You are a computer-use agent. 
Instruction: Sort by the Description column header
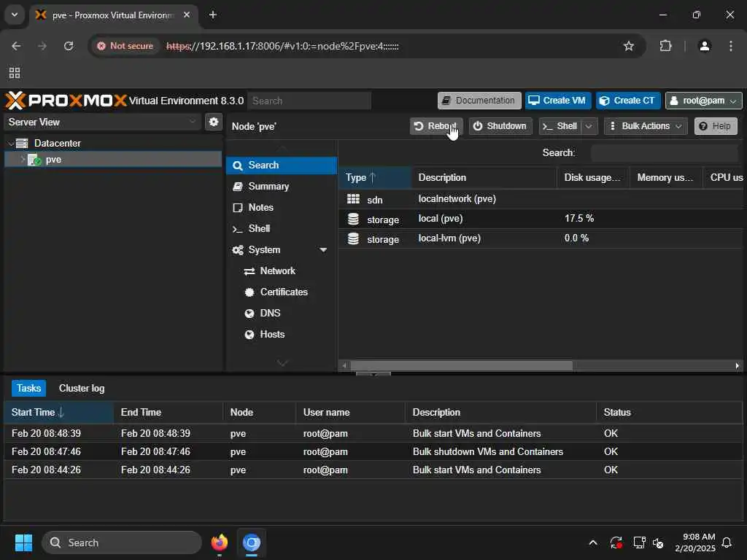484,178
